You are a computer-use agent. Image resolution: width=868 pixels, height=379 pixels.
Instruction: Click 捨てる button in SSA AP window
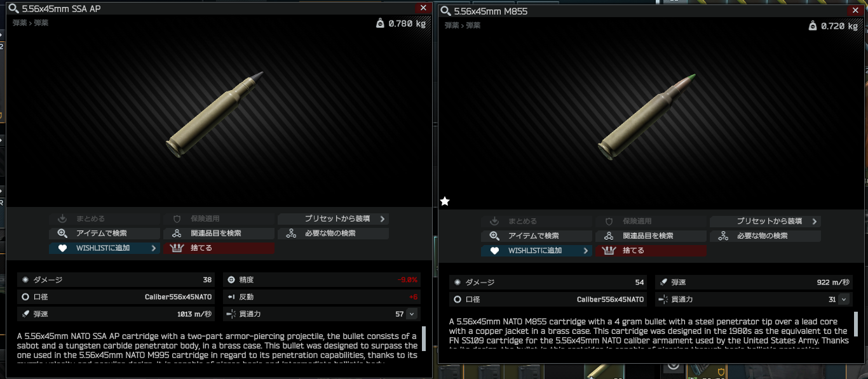coord(219,248)
